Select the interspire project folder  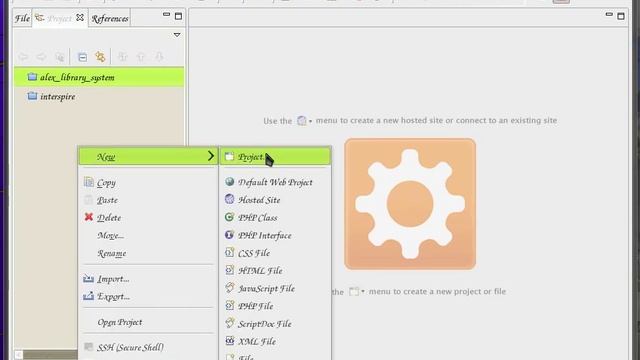click(99, 97)
